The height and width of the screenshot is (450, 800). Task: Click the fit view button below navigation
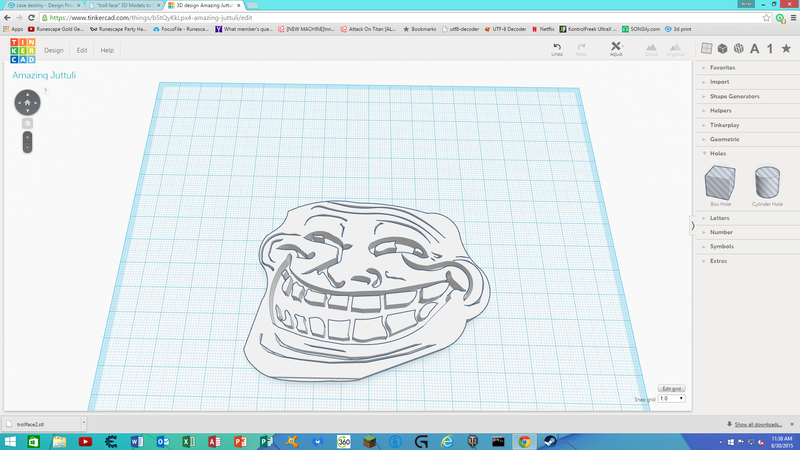point(28,123)
